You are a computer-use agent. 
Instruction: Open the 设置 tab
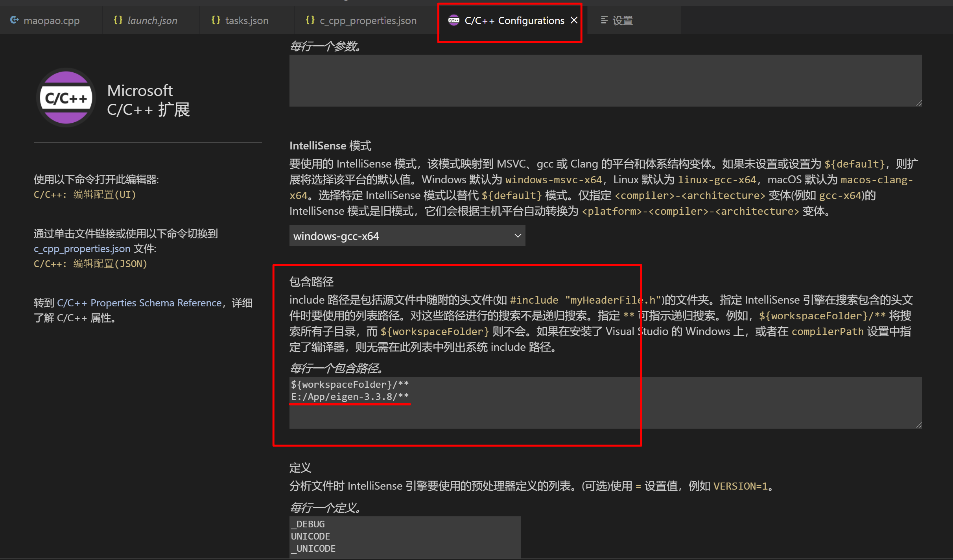623,20
